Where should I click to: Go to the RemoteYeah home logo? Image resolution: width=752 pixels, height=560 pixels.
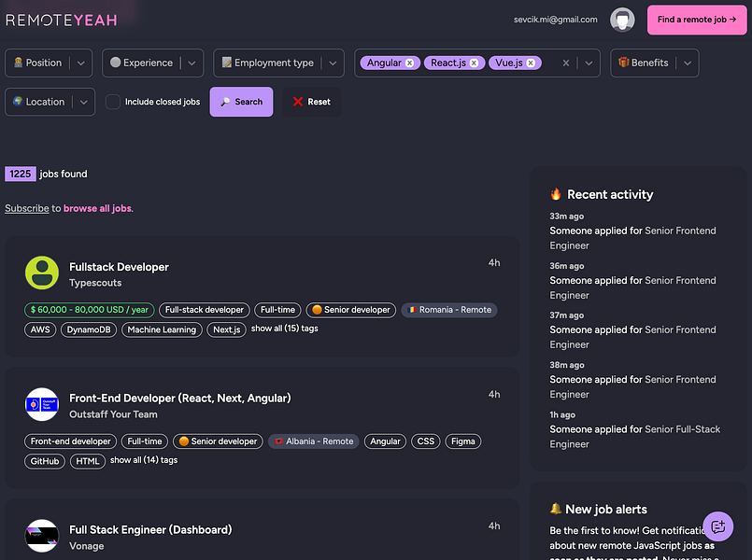point(59,20)
